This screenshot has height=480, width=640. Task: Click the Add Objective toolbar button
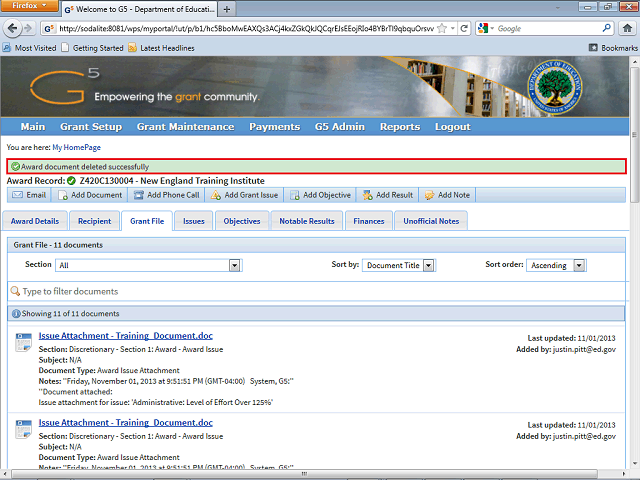pyautogui.click(x=320, y=195)
